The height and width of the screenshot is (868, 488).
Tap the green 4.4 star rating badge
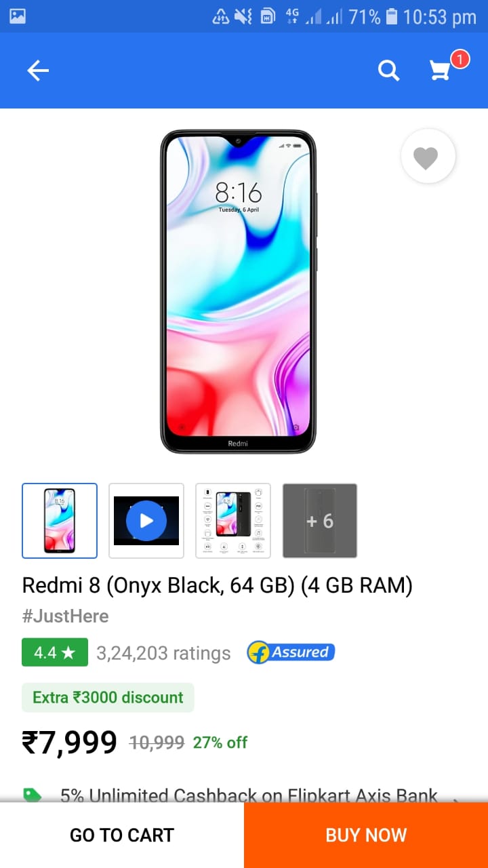tap(55, 652)
